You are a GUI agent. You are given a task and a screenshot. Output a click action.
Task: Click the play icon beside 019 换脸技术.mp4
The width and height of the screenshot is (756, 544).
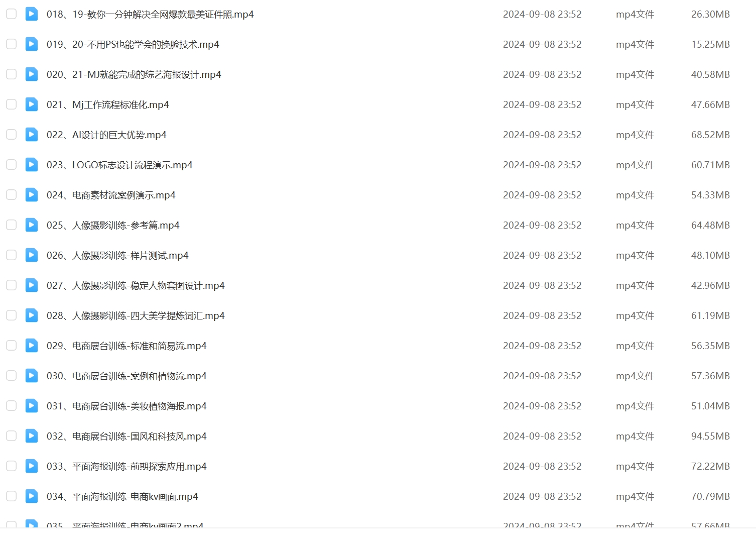(x=32, y=44)
